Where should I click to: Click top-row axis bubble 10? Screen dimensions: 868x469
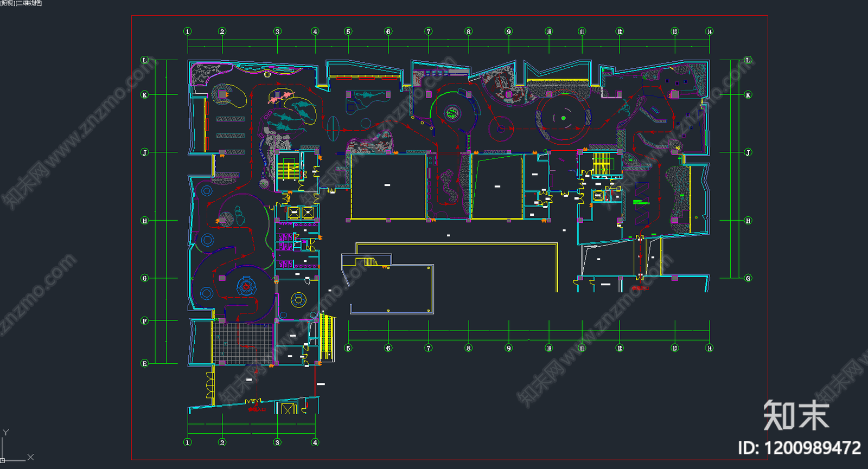549,31
